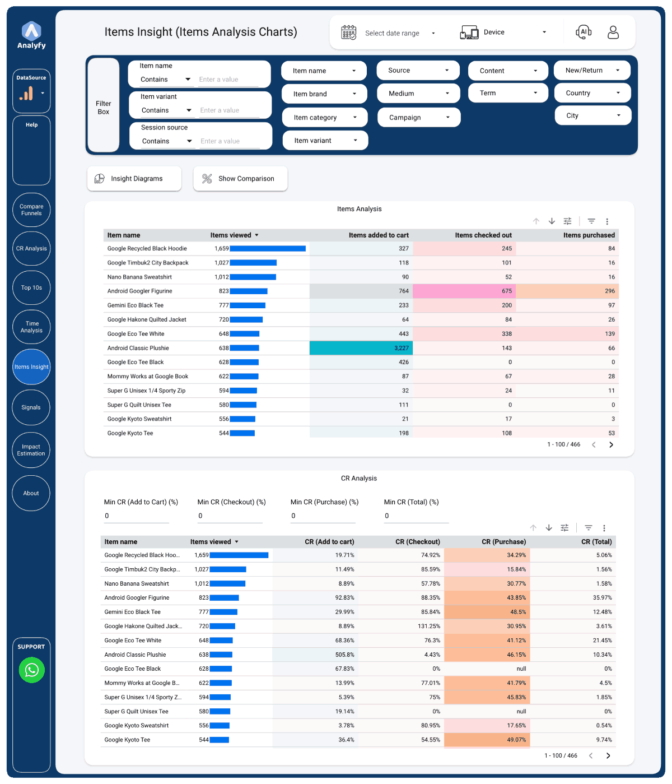
Task: Open Item name Contains operator dropdown
Action: point(165,80)
